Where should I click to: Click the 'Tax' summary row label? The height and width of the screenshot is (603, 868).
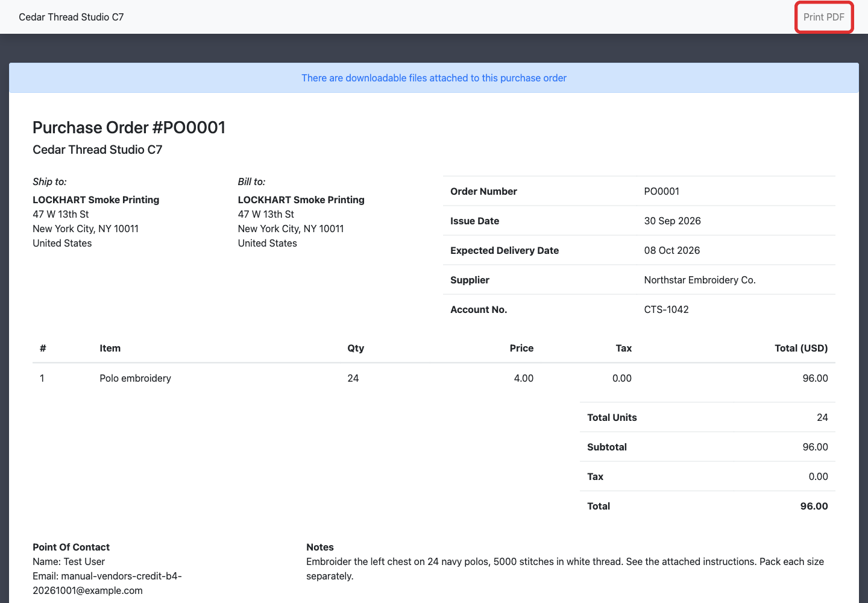595,476
